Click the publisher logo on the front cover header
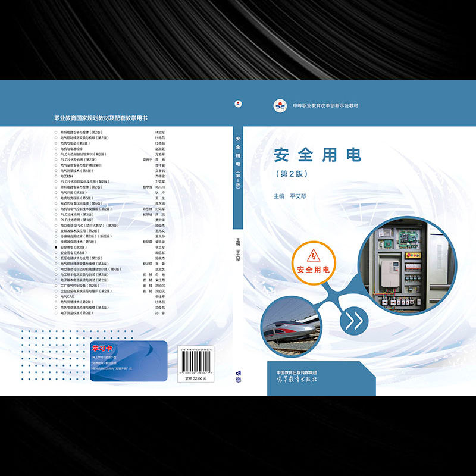 (280, 105)
